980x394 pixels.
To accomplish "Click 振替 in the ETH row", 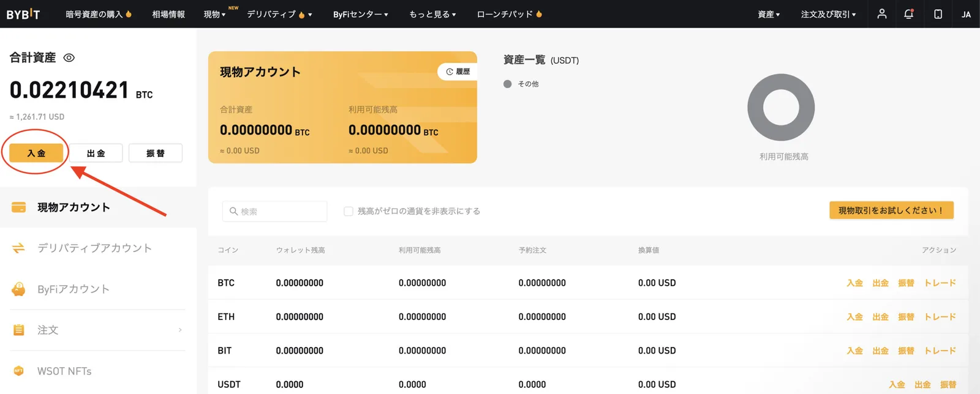I will click(906, 317).
